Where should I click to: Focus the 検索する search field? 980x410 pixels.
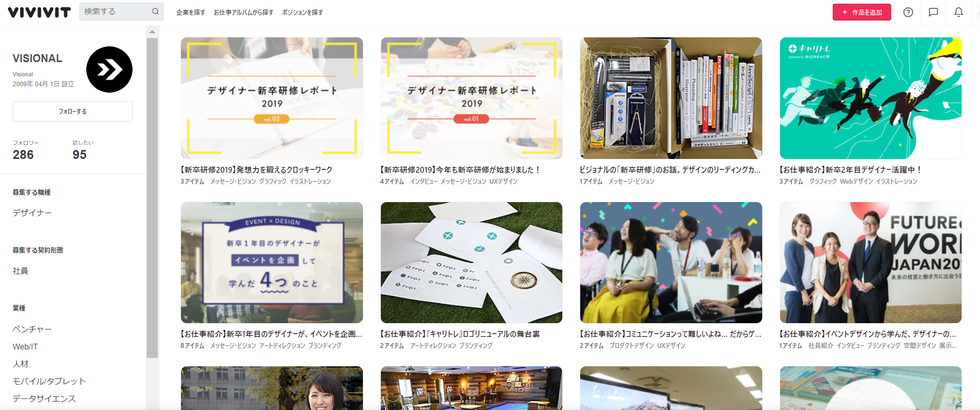116,12
